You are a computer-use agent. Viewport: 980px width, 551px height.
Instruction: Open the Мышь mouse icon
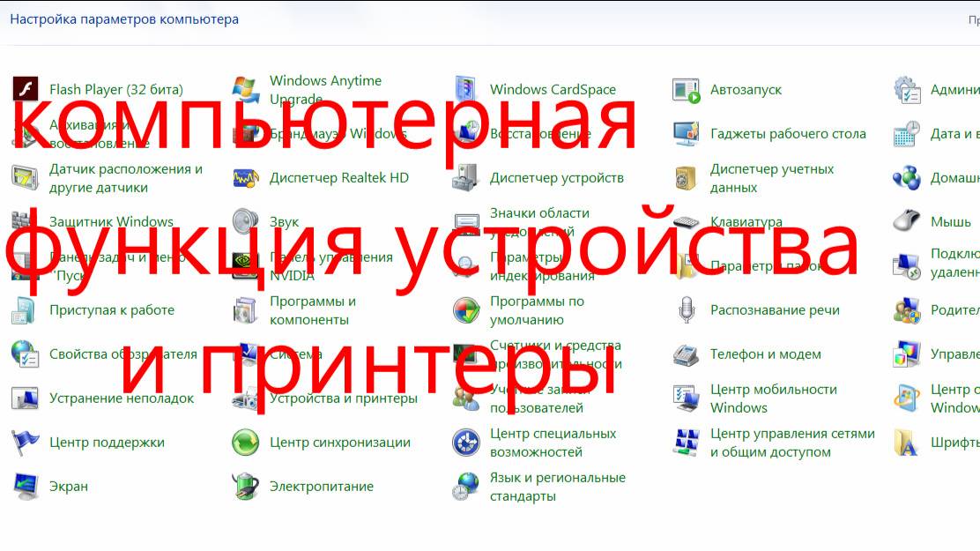[906, 221]
